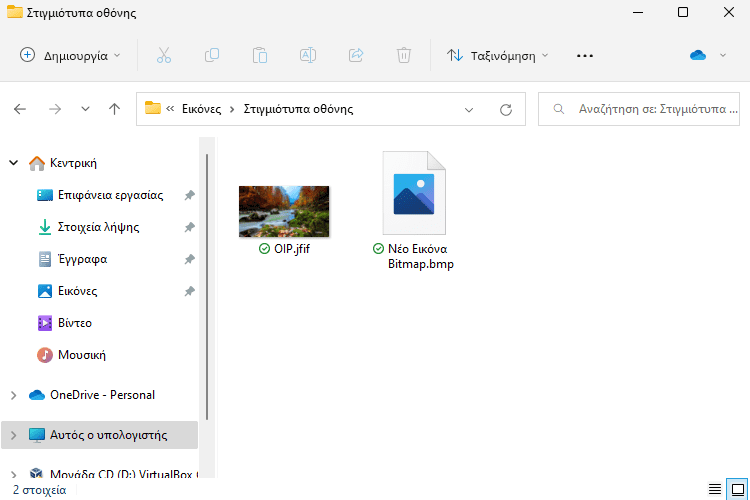Unpin Επιφάνεια εργασίας using its pin icon
Screen dimensions: 750x500
pos(189,195)
